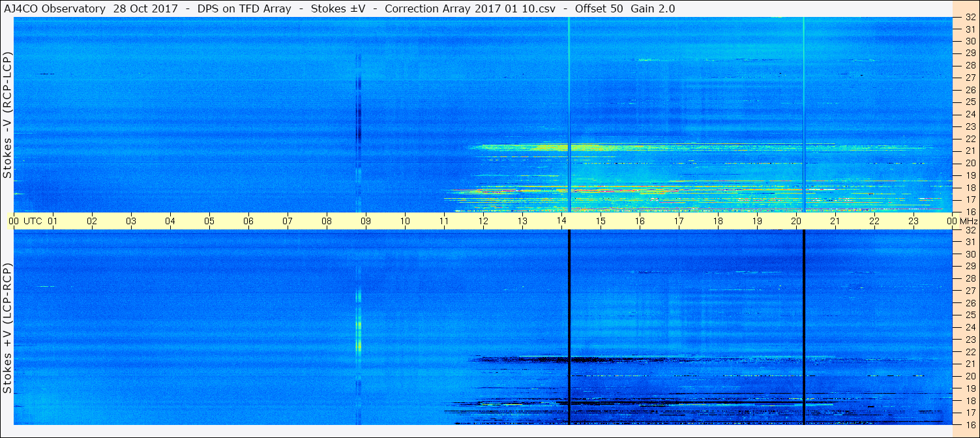The width and height of the screenshot is (980, 438).
Task: Pick the 04 hour tick on time axis
Action: pos(170,221)
